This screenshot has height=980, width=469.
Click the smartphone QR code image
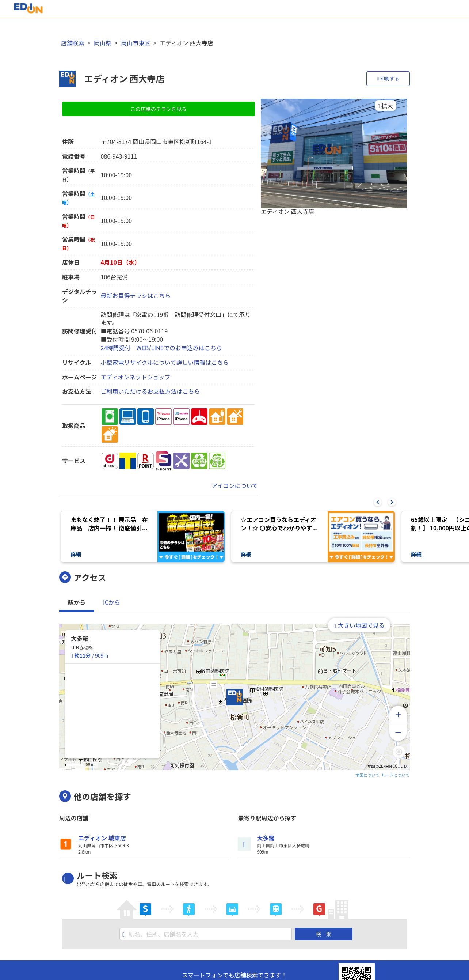356,972
